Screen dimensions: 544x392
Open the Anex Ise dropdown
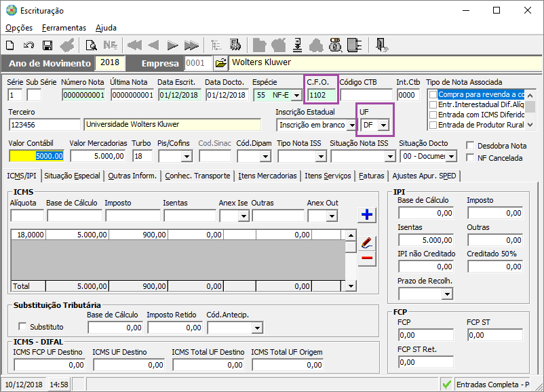[244, 216]
